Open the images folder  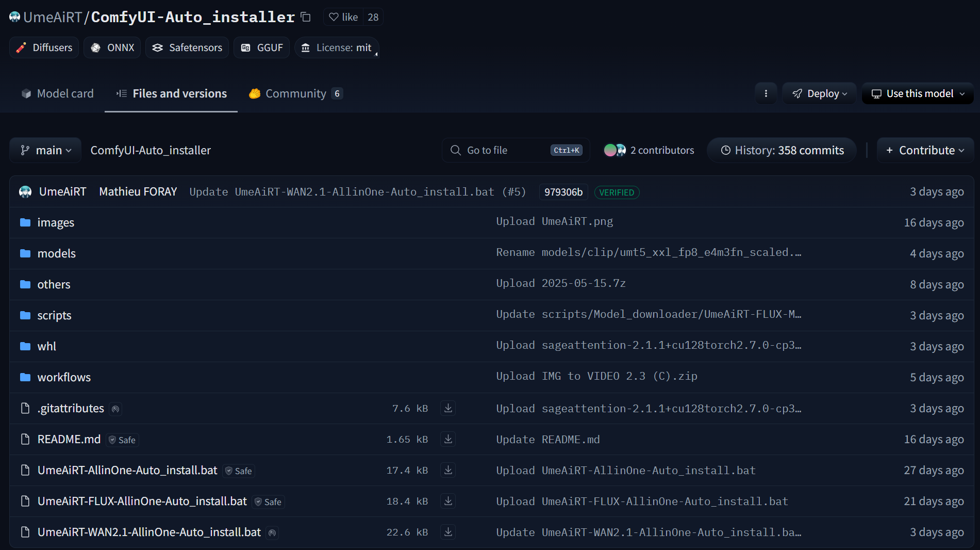(56, 222)
